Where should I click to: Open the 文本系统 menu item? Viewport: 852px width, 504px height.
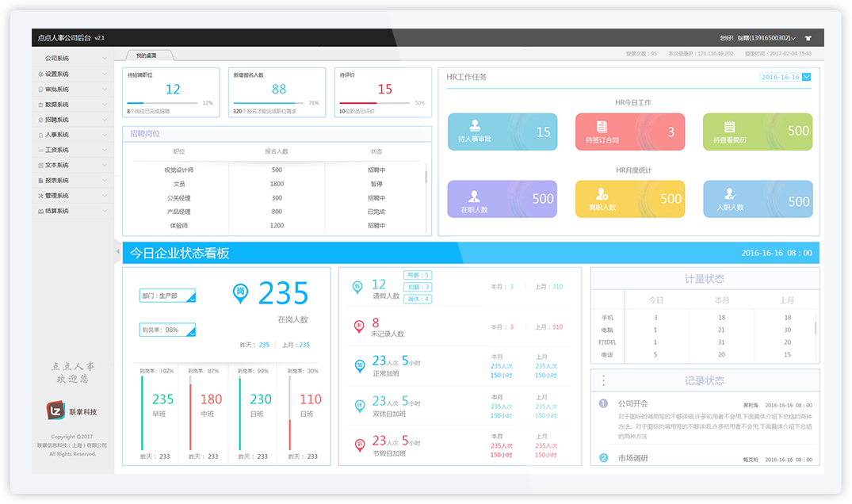tap(73, 165)
